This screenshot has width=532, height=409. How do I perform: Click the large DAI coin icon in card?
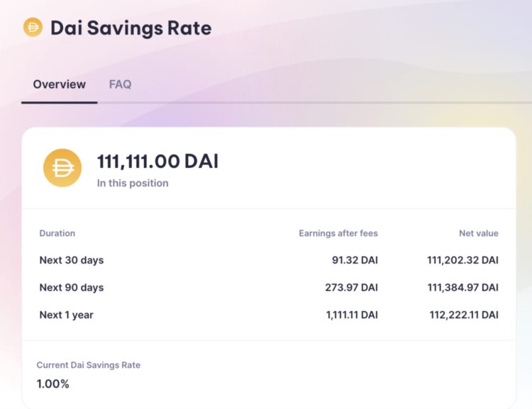(62, 168)
